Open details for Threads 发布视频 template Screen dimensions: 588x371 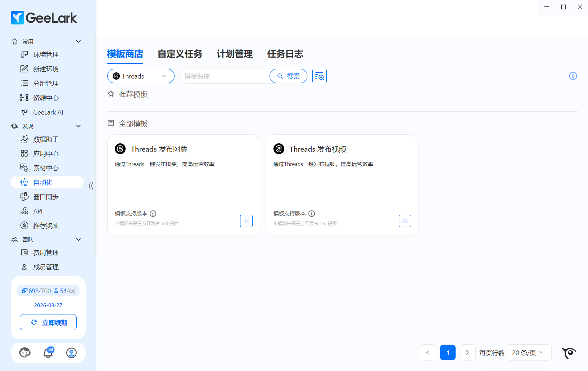(x=405, y=221)
